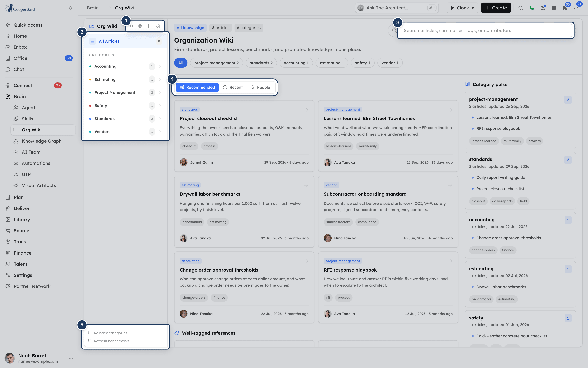Click the green phone icon

532,8
